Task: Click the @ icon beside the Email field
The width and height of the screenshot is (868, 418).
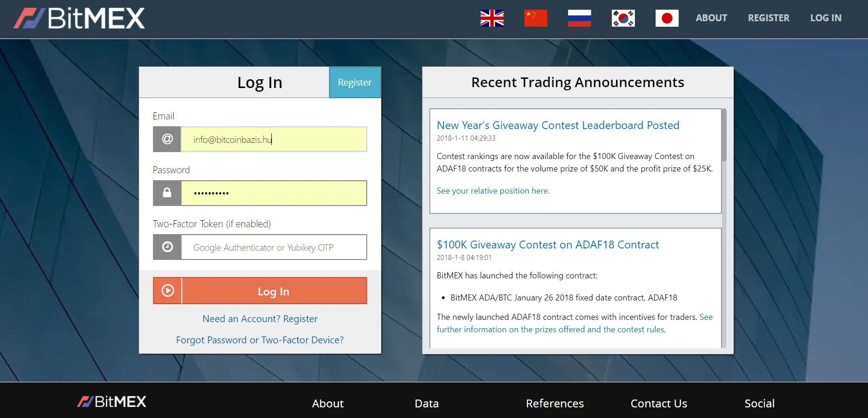Action: [x=167, y=139]
